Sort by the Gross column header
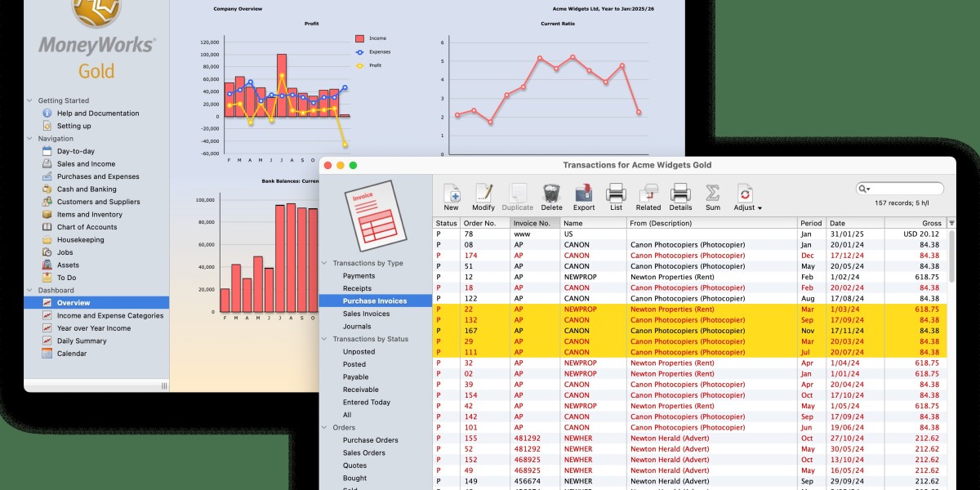This screenshot has width=980, height=490. [915, 223]
